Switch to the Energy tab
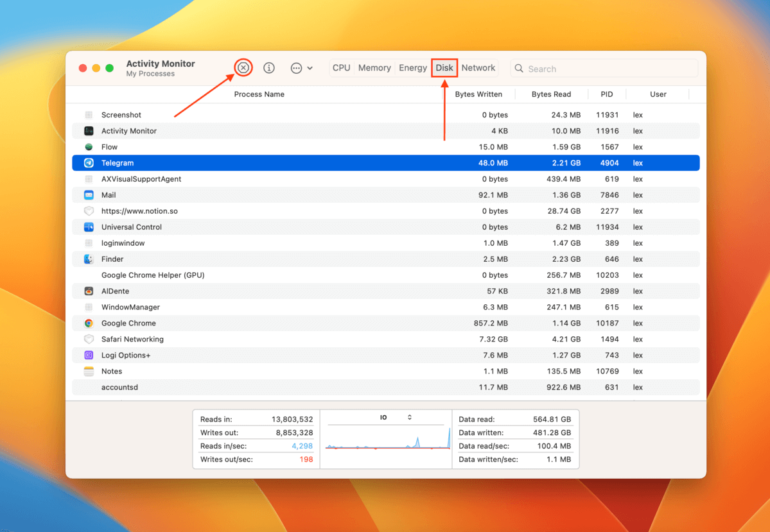This screenshot has height=532, width=770. coord(412,68)
